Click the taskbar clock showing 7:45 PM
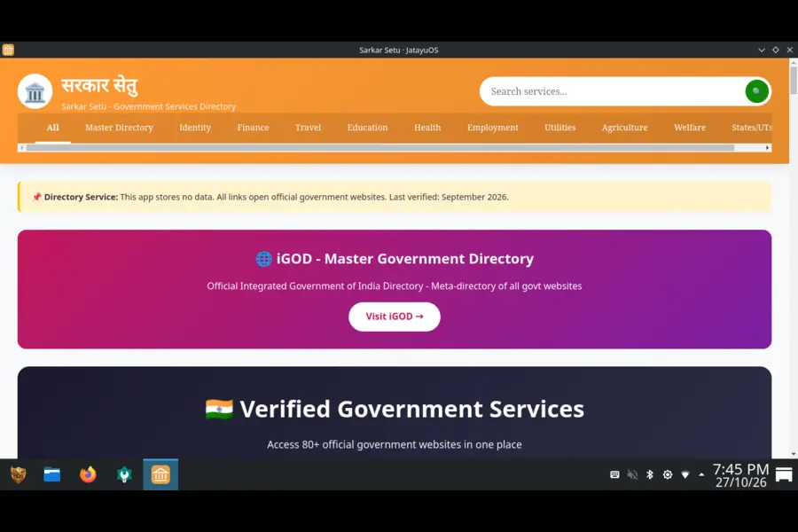The image size is (798, 532). pyautogui.click(x=740, y=475)
